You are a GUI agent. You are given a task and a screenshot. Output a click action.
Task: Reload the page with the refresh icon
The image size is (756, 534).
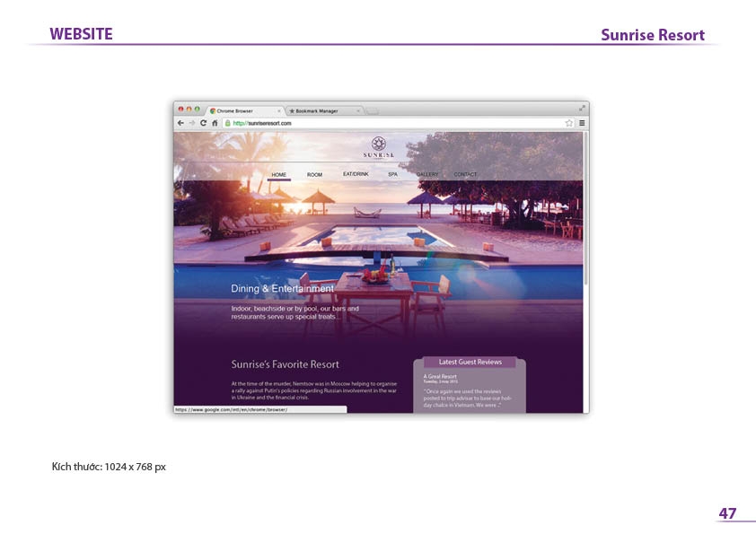point(204,123)
